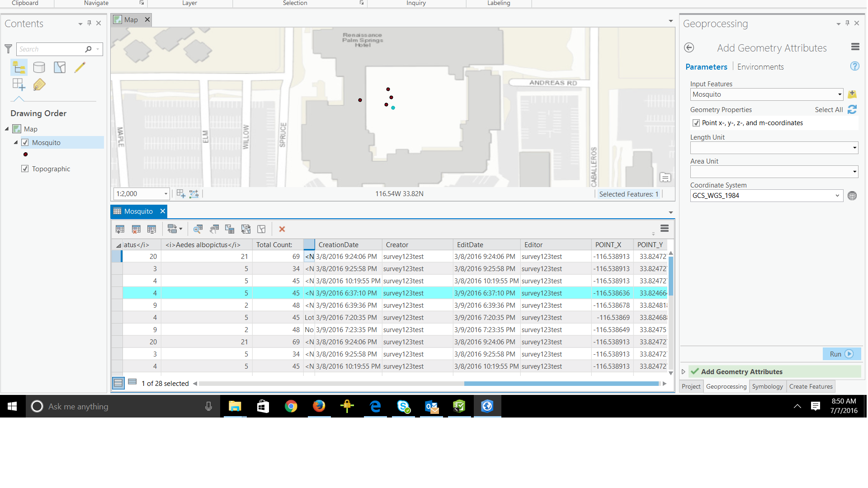868x488 pixels.
Task: Click the Zoom To Selection icon
Action: point(198,230)
